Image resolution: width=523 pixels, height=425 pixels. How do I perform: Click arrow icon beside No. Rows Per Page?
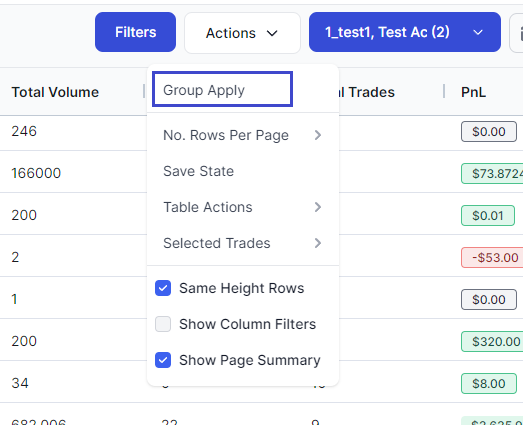coord(318,135)
